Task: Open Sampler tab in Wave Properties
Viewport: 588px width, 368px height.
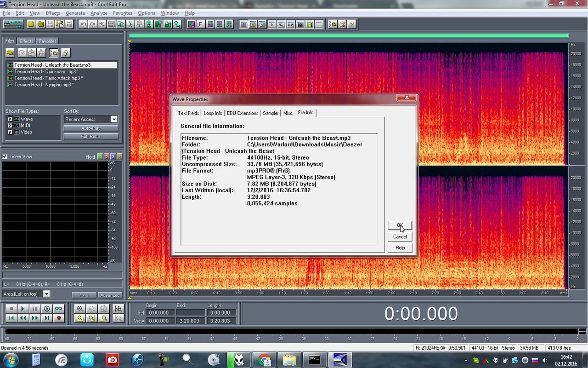Action: (271, 113)
